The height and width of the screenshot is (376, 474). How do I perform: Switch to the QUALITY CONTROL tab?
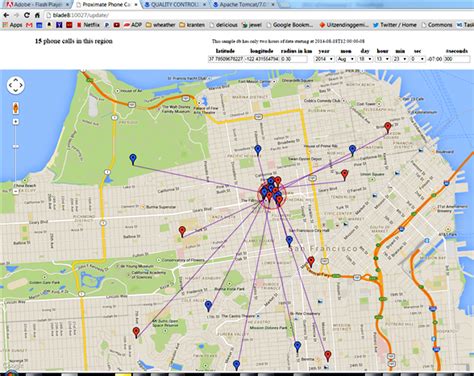pos(176,5)
